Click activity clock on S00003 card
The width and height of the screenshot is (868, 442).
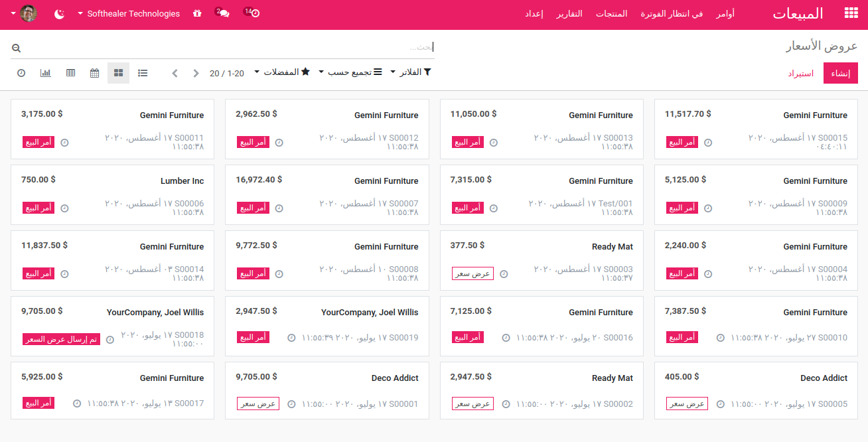pyautogui.click(x=504, y=274)
